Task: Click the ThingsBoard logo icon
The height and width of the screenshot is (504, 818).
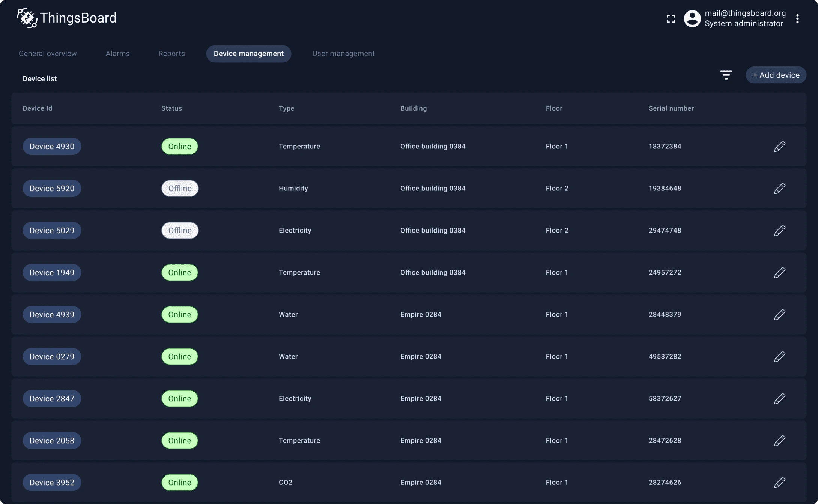Action: click(27, 18)
